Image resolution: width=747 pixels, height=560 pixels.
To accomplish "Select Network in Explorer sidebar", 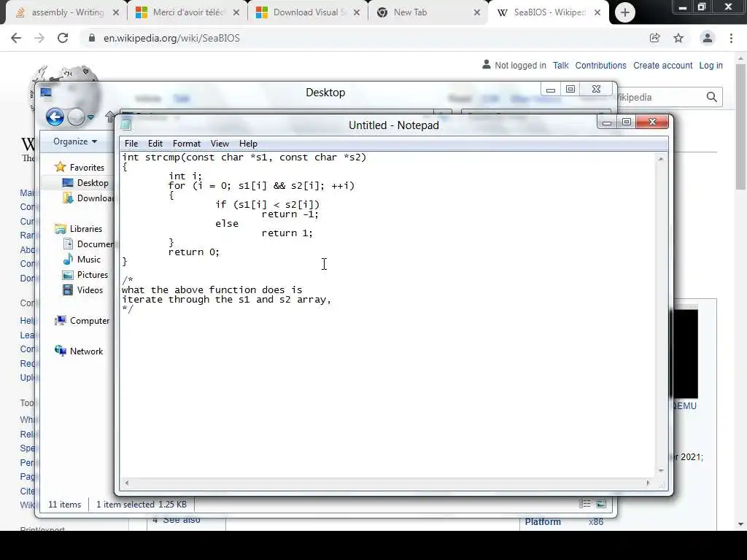I will 86,351.
